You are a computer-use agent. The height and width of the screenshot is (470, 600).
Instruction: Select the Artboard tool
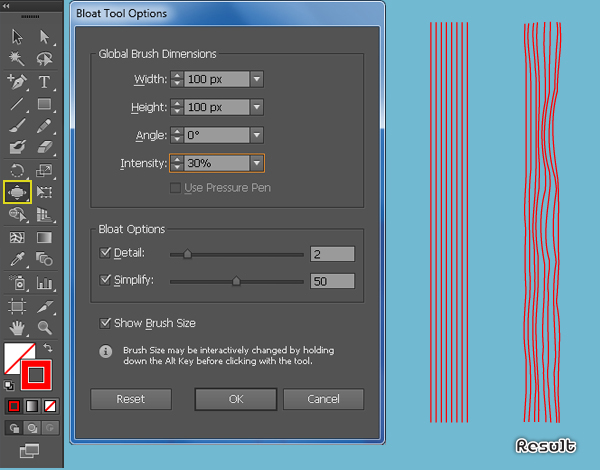click(17, 306)
